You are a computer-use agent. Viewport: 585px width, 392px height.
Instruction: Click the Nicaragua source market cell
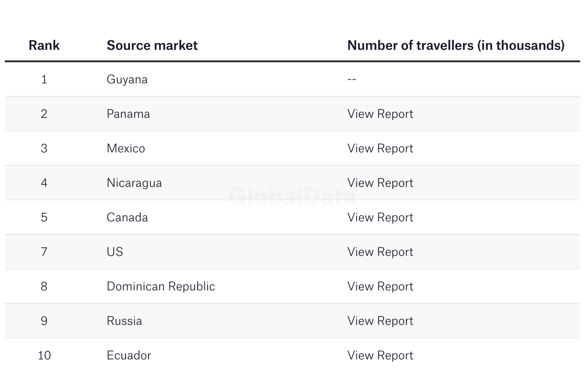click(134, 183)
